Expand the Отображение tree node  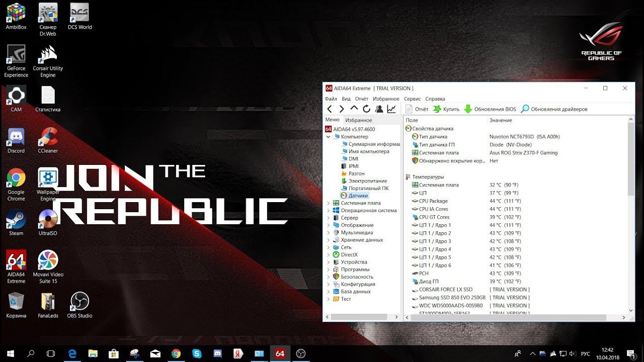pyautogui.click(x=329, y=225)
